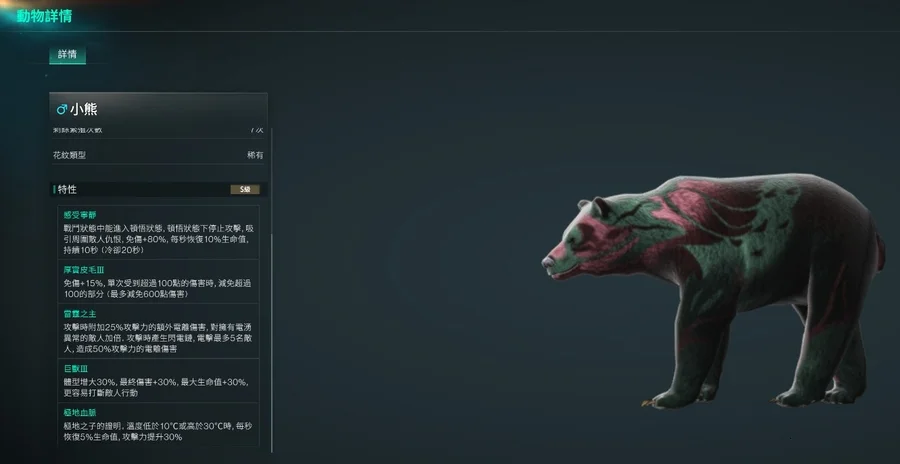Click the male gender symbol icon

coord(61,109)
